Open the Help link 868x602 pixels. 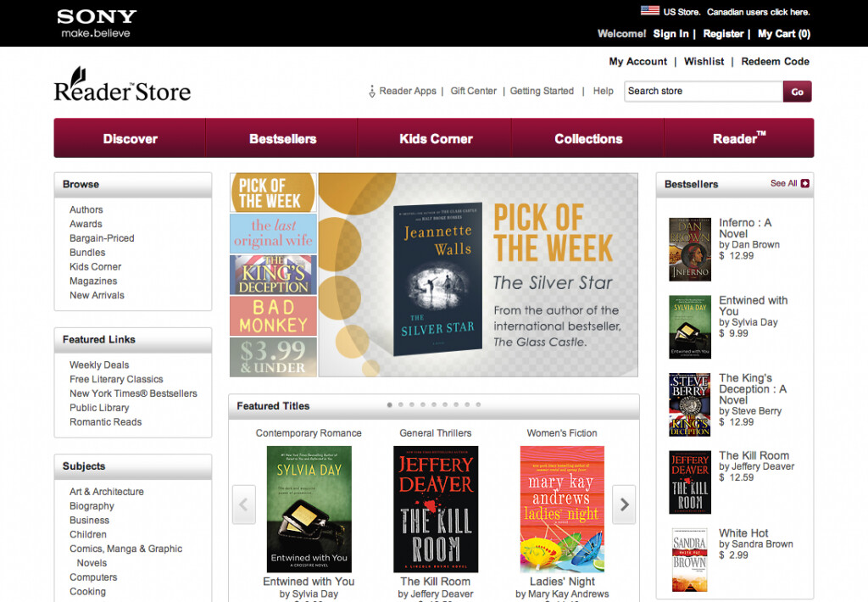[603, 91]
